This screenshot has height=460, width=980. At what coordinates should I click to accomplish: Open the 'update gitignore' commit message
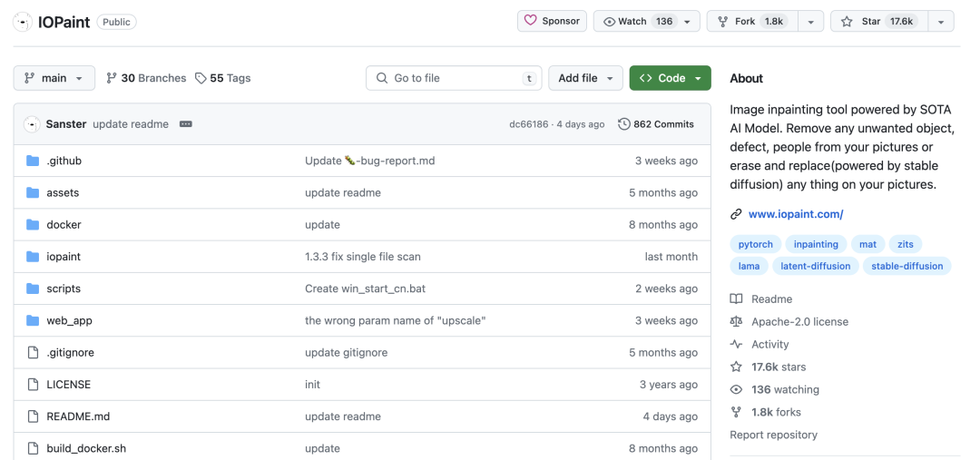(346, 353)
